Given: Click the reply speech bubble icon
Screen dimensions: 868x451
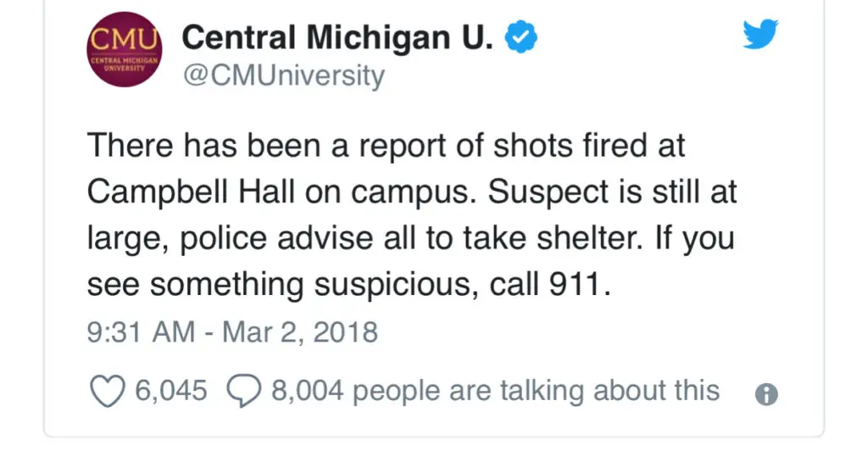Looking at the screenshot, I should tap(244, 391).
